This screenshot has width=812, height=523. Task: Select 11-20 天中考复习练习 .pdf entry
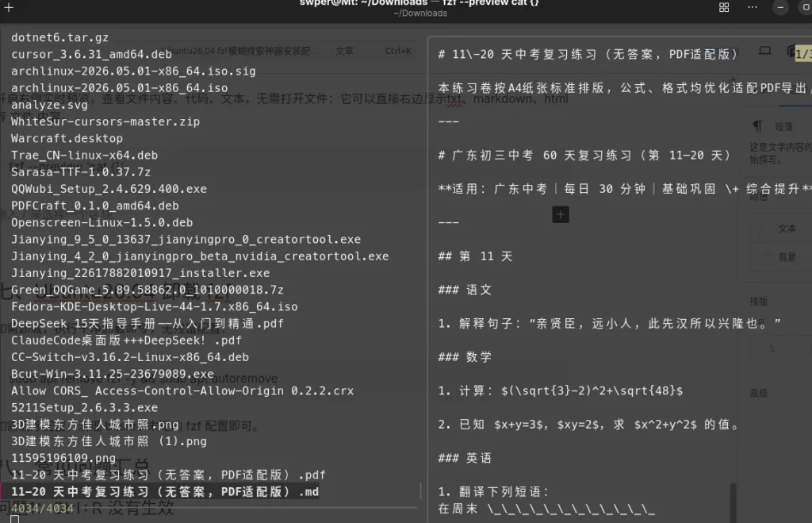(x=168, y=475)
